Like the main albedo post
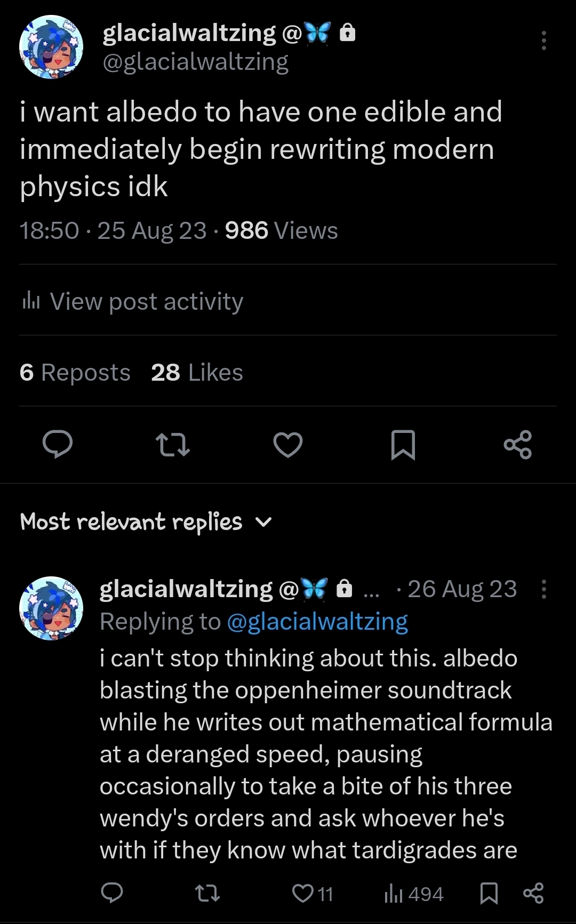This screenshot has height=924, width=576. (288, 445)
